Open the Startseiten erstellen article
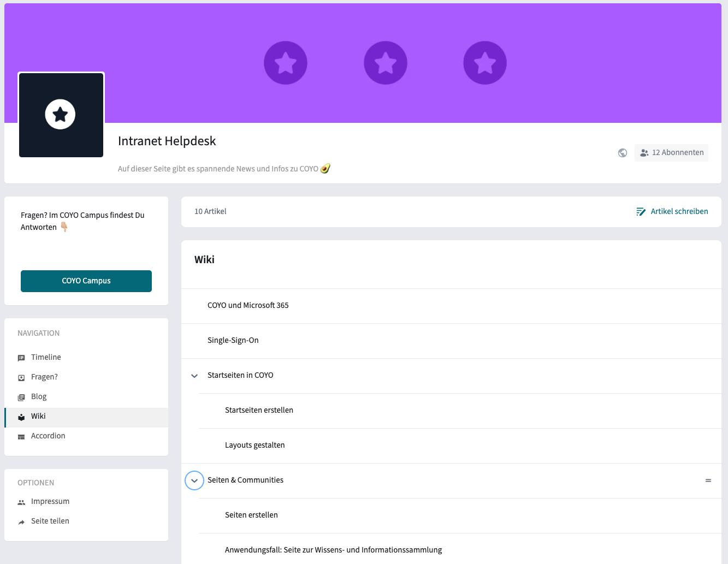This screenshot has width=728, height=564. click(259, 411)
